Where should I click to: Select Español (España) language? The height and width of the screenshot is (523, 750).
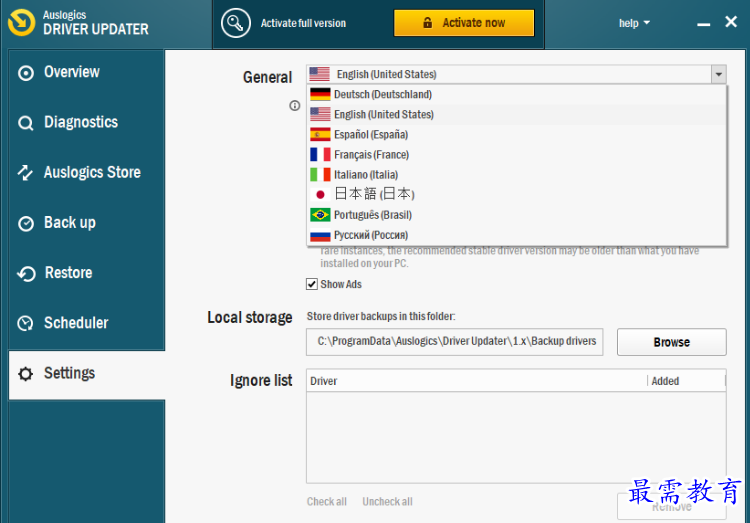click(x=516, y=134)
